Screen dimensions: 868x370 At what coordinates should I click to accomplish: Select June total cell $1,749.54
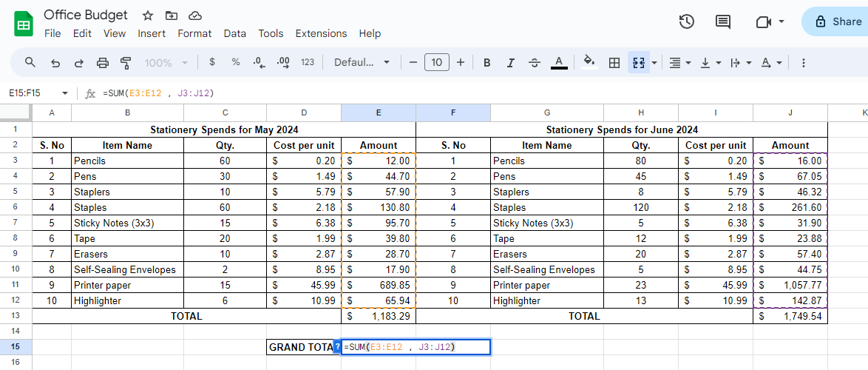pos(790,316)
